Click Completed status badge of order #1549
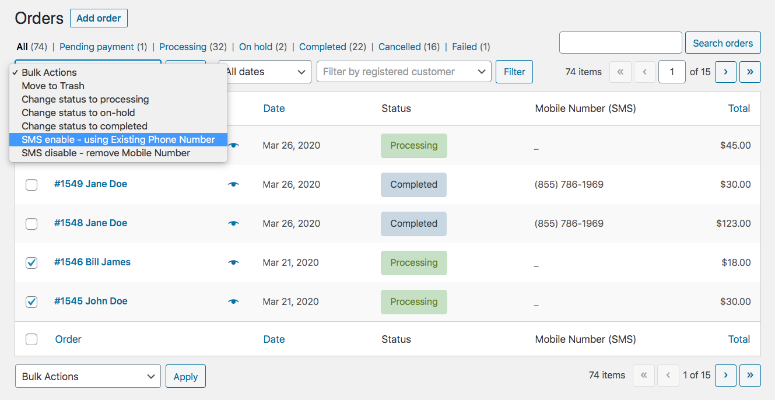The width and height of the screenshot is (775, 400). (x=414, y=184)
